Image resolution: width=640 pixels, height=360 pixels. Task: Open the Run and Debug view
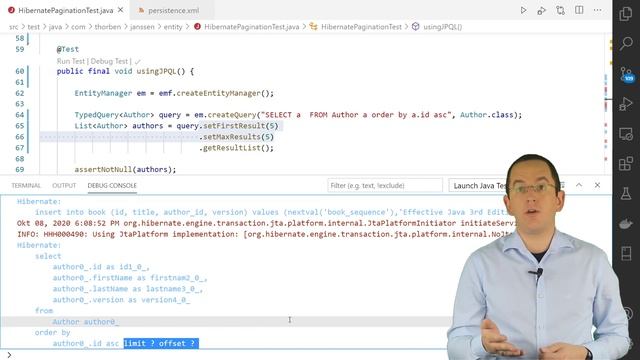coord(626,104)
